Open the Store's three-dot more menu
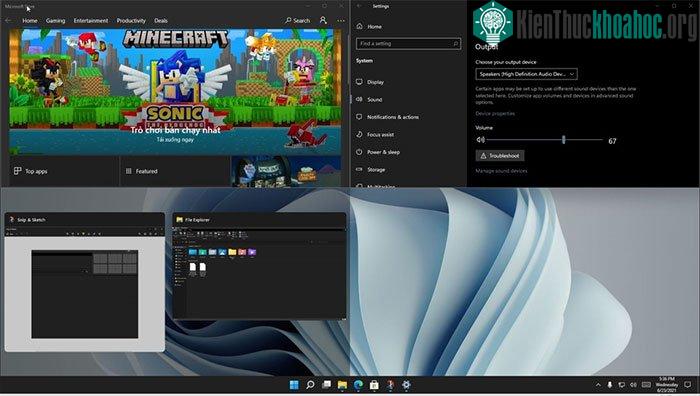 [341, 21]
